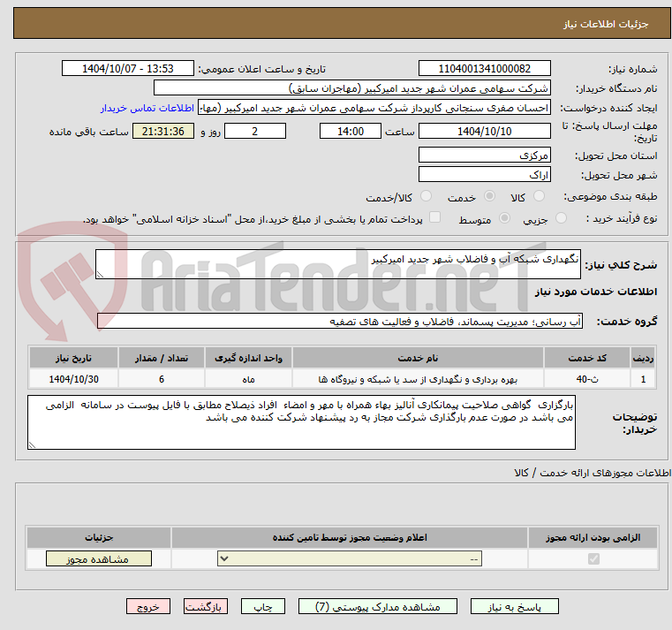Select the خدمت radio button

(x=489, y=196)
